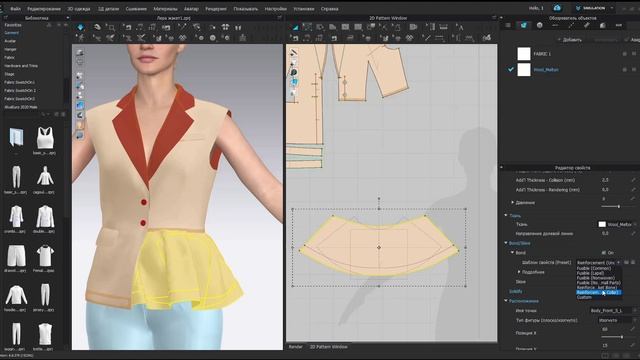640x360 pixels.
Task: Open the SIMULATION mode dropdown
Action: pyautogui.click(x=594, y=8)
